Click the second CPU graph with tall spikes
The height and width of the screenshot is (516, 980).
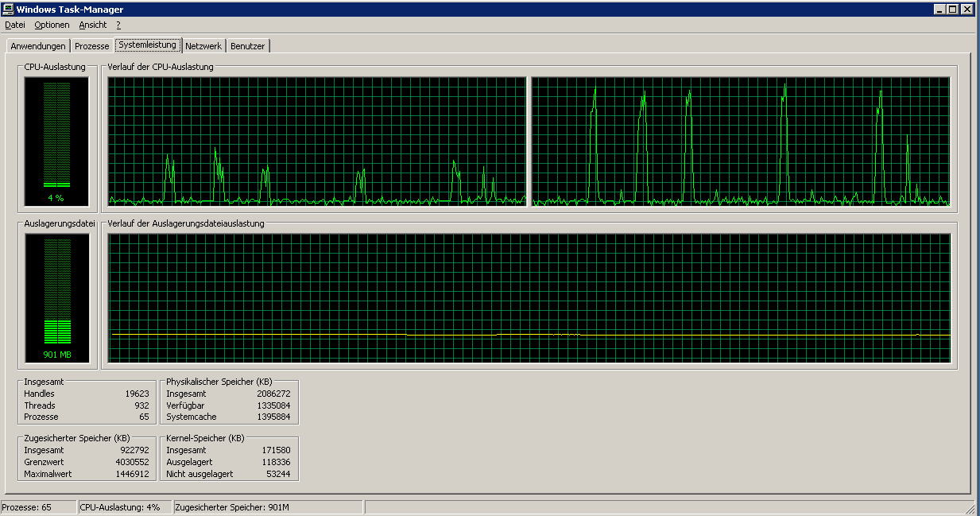(740, 142)
